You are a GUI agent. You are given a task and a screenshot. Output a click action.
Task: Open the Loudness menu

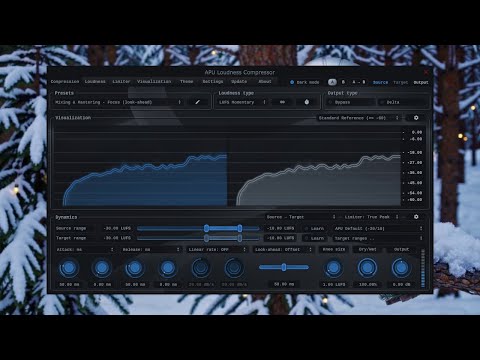95,82
